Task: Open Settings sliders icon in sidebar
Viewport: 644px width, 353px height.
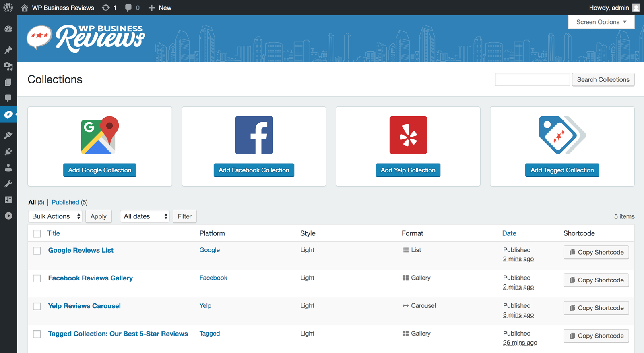Action: [x=8, y=200]
